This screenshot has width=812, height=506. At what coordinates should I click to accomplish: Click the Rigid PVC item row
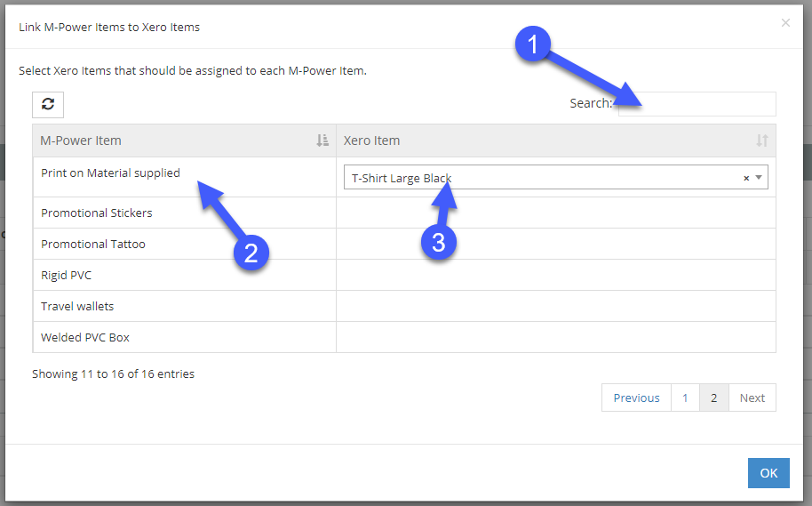[404, 275]
